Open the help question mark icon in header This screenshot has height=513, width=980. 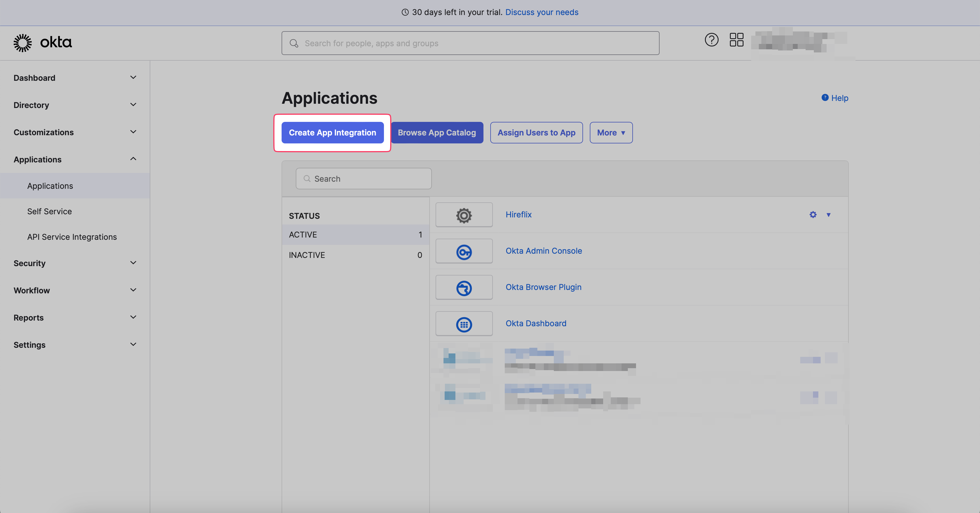point(711,40)
